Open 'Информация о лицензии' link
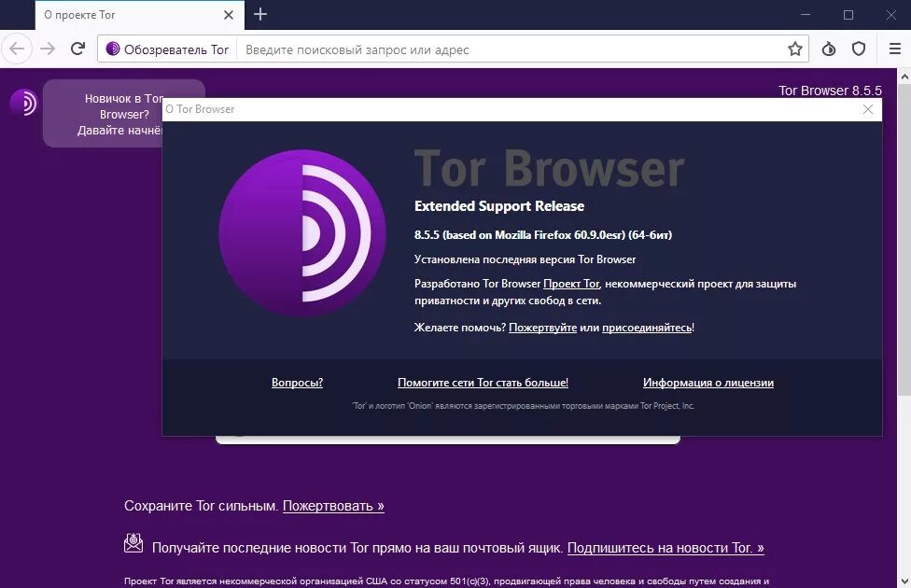 coord(708,383)
